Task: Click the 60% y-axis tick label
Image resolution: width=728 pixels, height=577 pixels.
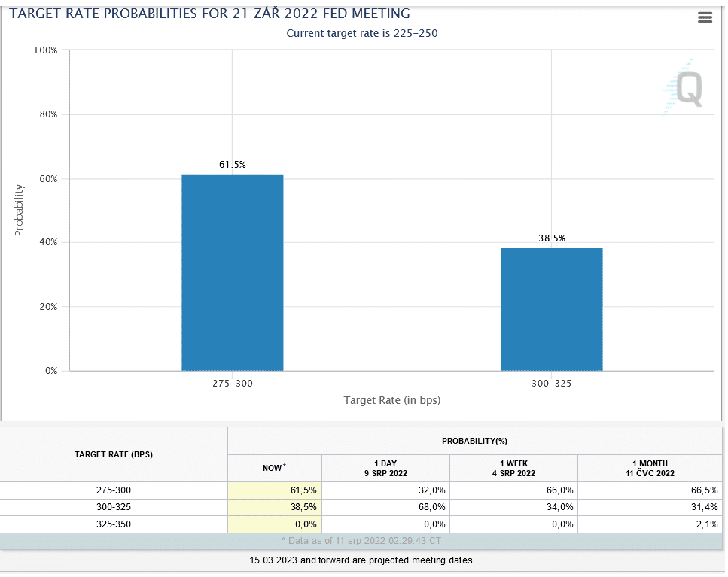Action: 49,180
